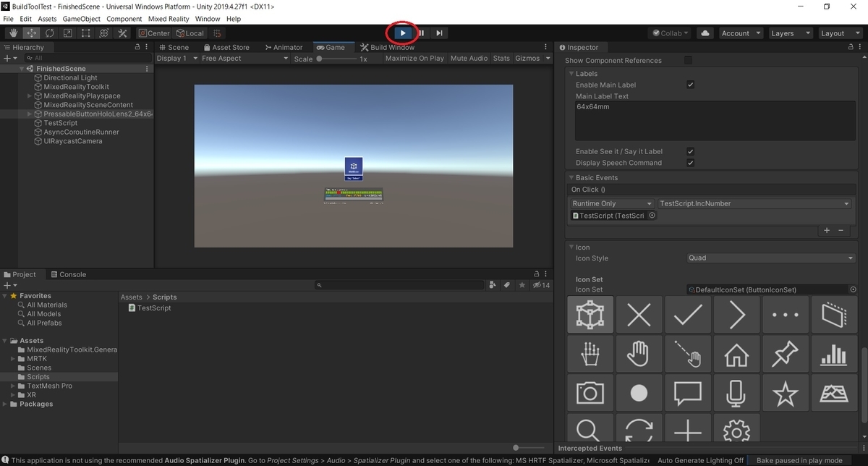Switch to the Asset Store tab
The image size is (868, 466).
pos(226,47)
